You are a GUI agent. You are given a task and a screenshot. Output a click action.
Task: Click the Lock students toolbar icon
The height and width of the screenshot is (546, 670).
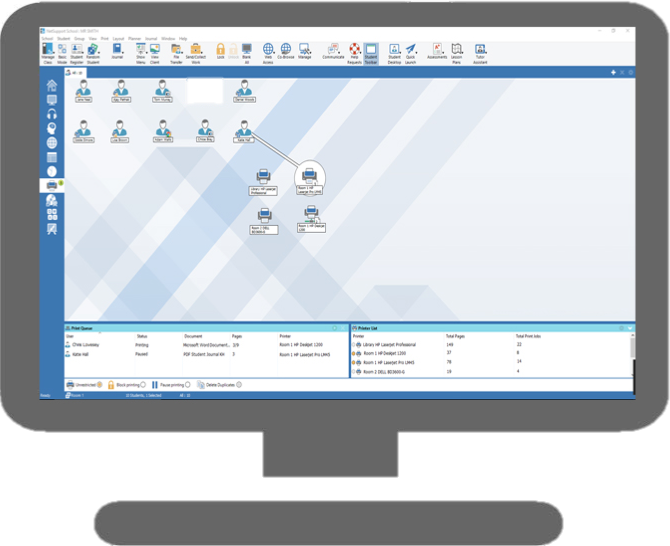[220, 50]
